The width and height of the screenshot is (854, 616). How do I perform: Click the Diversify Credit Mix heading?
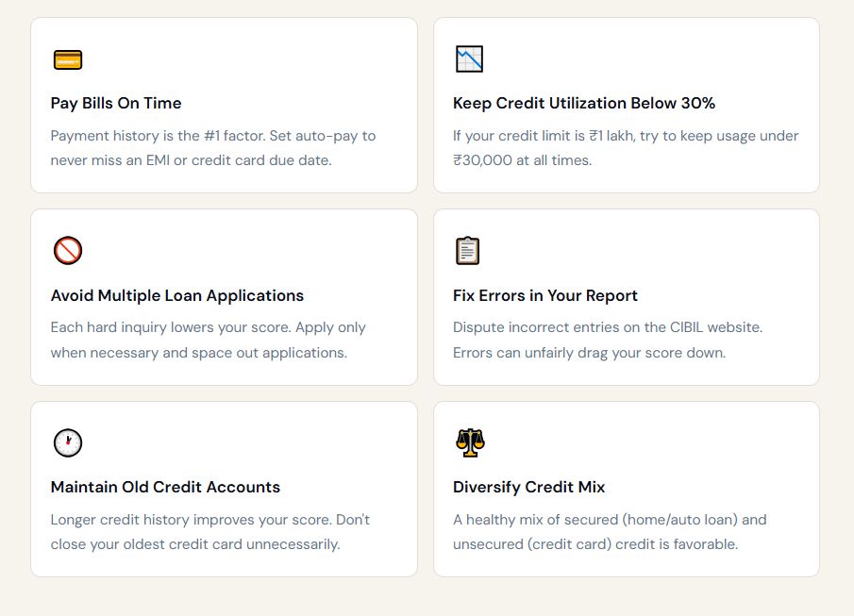(x=529, y=487)
